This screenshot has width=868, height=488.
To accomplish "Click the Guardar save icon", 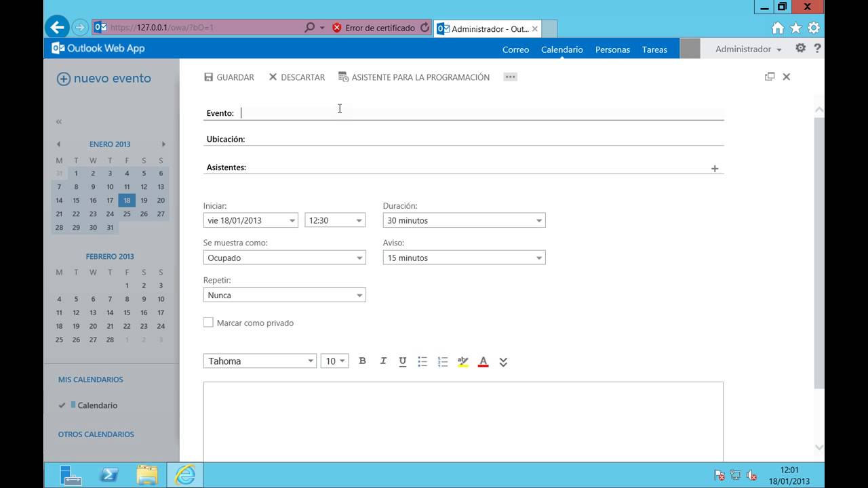I will tap(209, 77).
